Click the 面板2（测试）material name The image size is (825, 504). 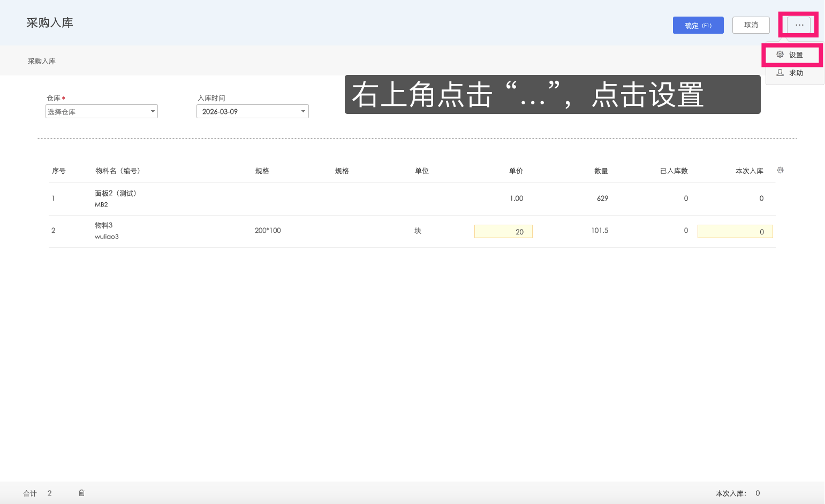pyautogui.click(x=116, y=193)
